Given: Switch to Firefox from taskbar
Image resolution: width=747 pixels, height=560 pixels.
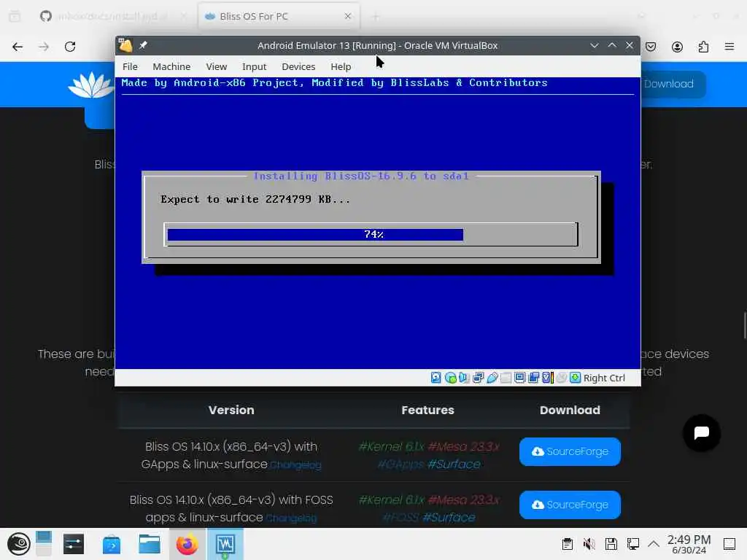Looking at the screenshot, I should 187,544.
